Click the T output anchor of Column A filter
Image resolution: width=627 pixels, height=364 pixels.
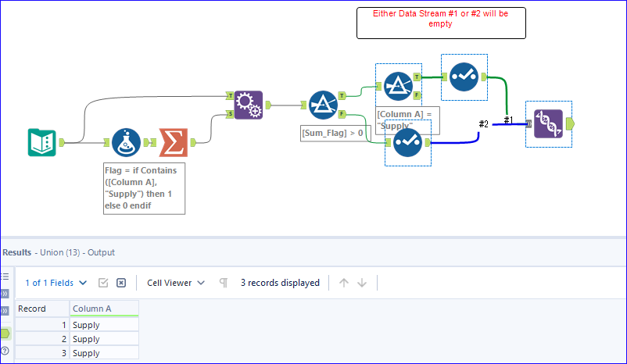(x=417, y=77)
